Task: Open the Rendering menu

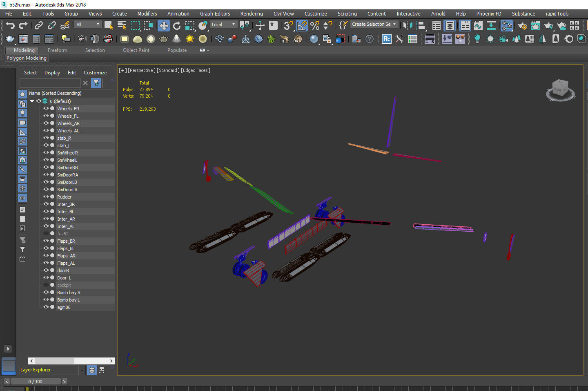Action: (x=252, y=14)
